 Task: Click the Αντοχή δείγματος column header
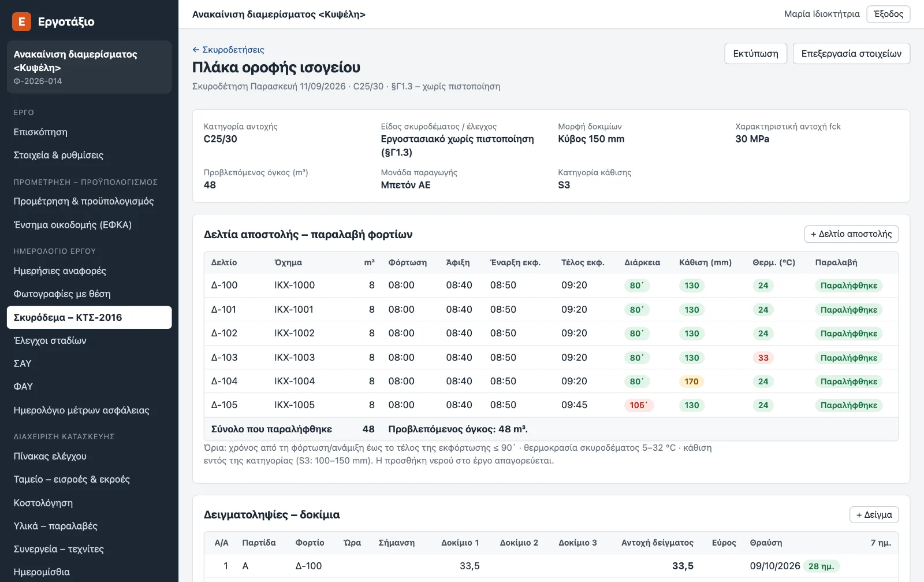tap(657, 543)
